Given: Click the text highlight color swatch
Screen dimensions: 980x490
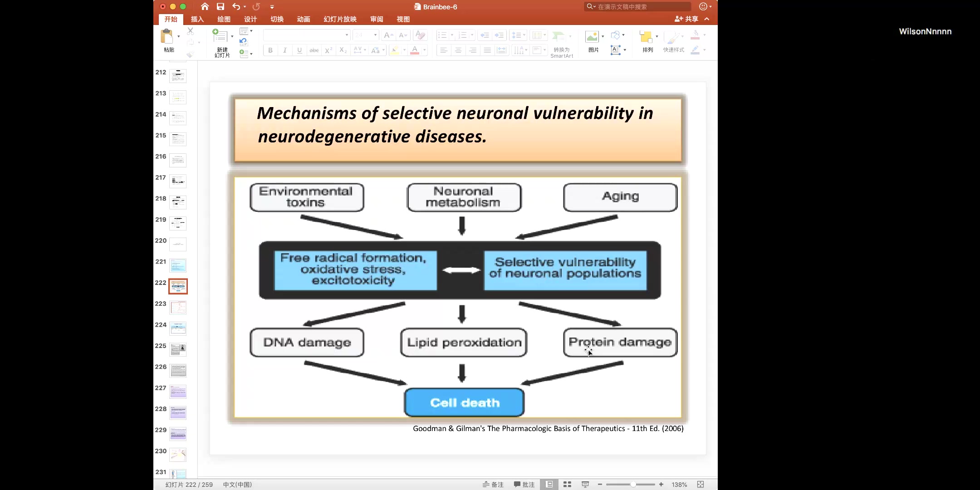Looking at the screenshot, I should (395, 50).
